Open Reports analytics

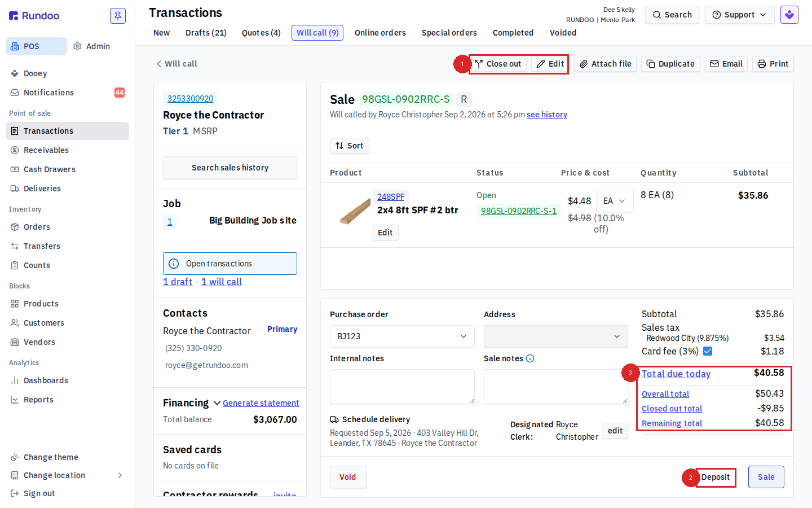38,400
